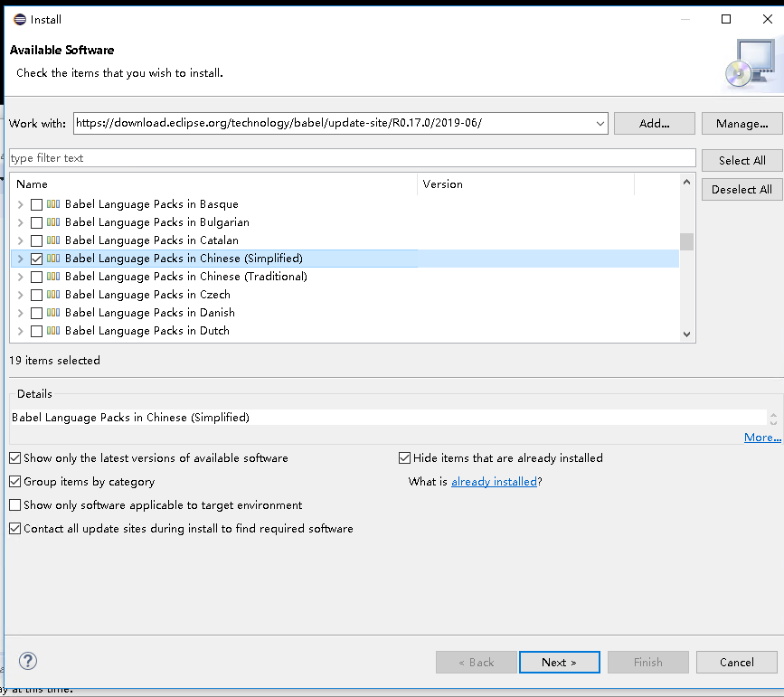The height and width of the screenshot is (697, 784).
Task: Click the help question mark icon
Action: pyautogui.click(x=28, y=661)
